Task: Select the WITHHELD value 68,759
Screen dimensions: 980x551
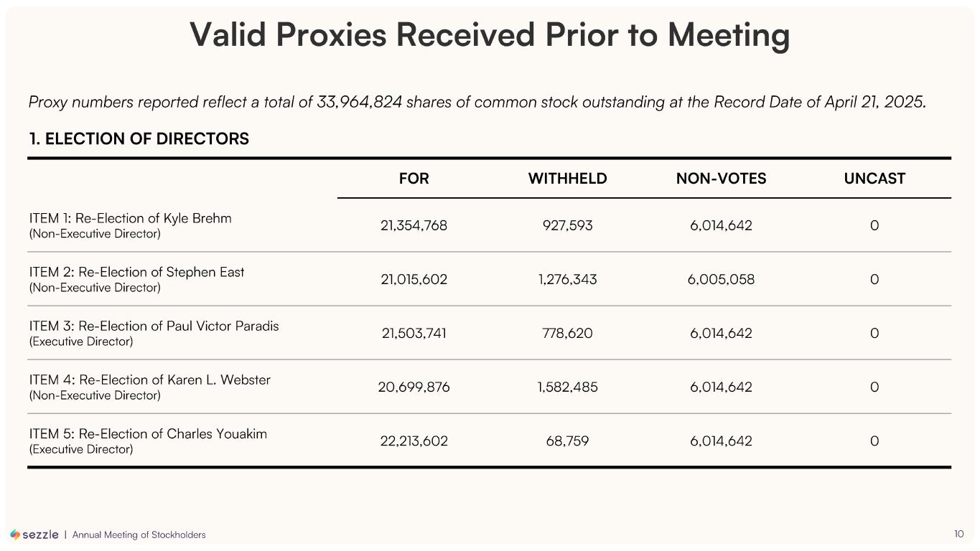Action: pos(567,441)
